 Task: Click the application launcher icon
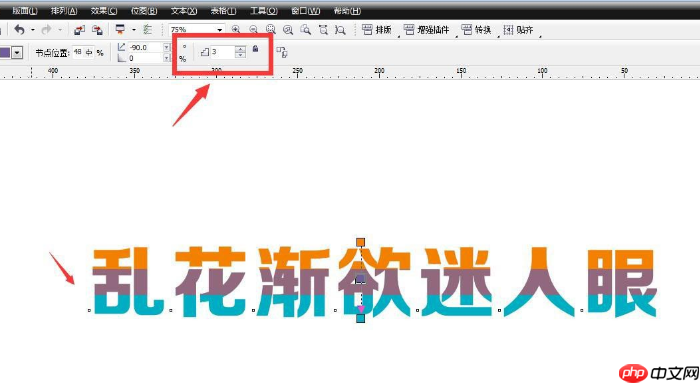coord(120,29)
